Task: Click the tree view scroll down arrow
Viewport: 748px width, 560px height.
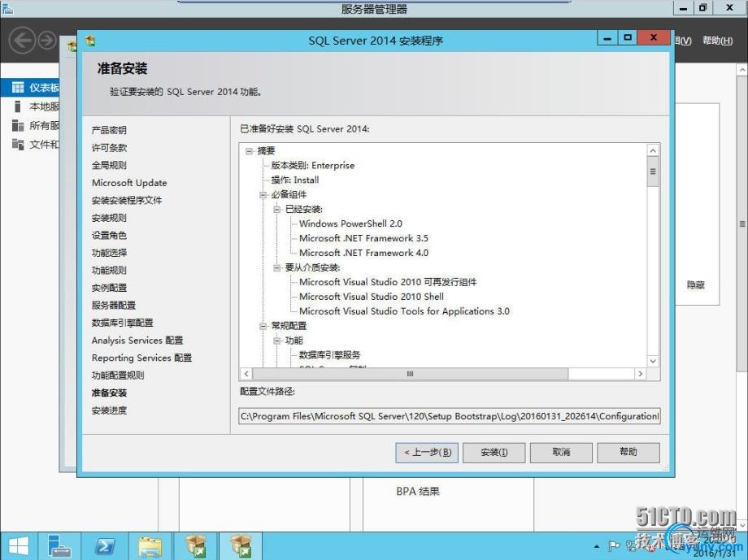Action: [653, 361]
